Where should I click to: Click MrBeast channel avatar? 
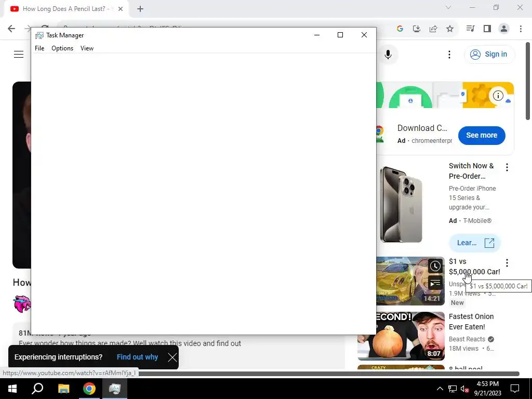(x=22, y=303)
